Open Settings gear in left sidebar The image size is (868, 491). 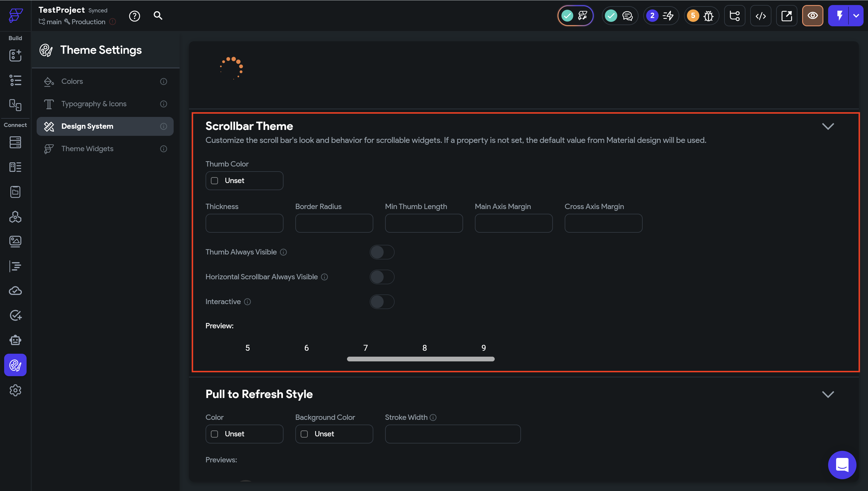(15, 390)
